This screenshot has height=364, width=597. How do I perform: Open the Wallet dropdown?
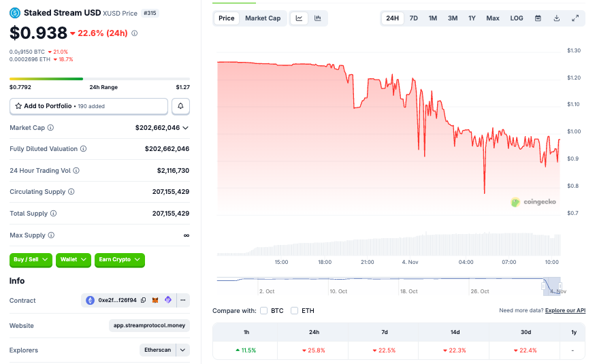(x=74, y=259)
